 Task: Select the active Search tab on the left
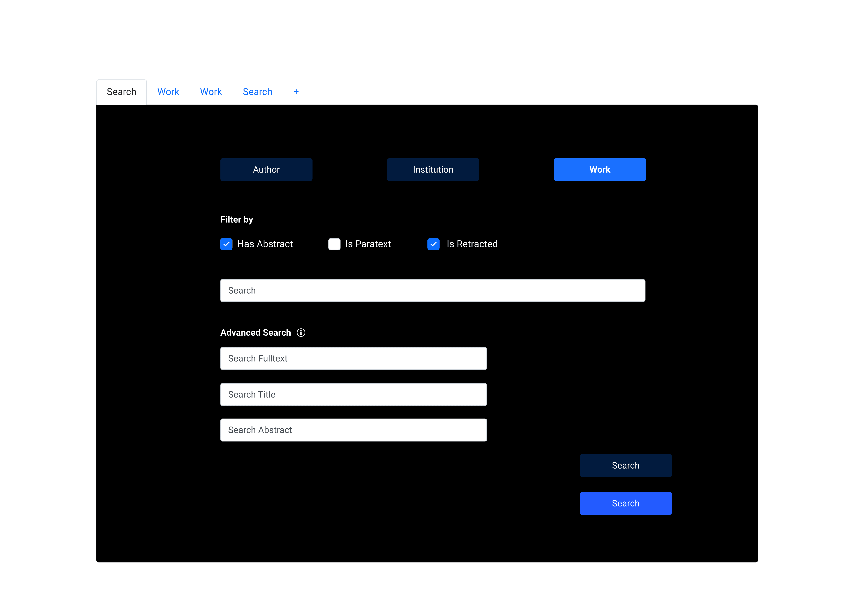coord(121,92)
